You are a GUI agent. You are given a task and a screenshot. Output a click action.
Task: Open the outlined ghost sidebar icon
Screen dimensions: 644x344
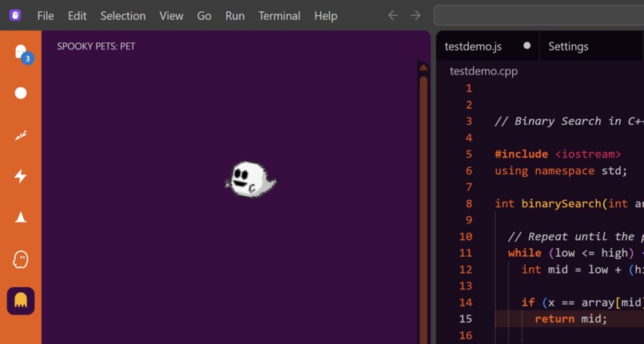click(x=21, y=260)
